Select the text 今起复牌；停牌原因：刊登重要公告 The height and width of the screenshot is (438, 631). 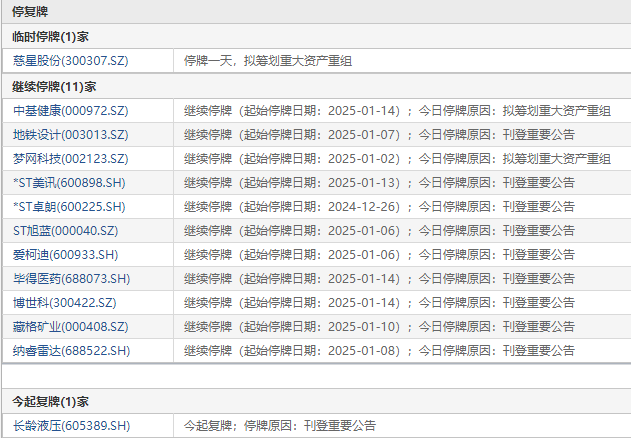point(280,426)
